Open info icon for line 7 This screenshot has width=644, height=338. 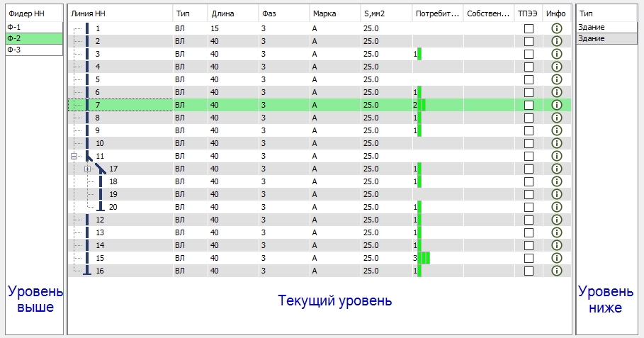coord(557,105)
